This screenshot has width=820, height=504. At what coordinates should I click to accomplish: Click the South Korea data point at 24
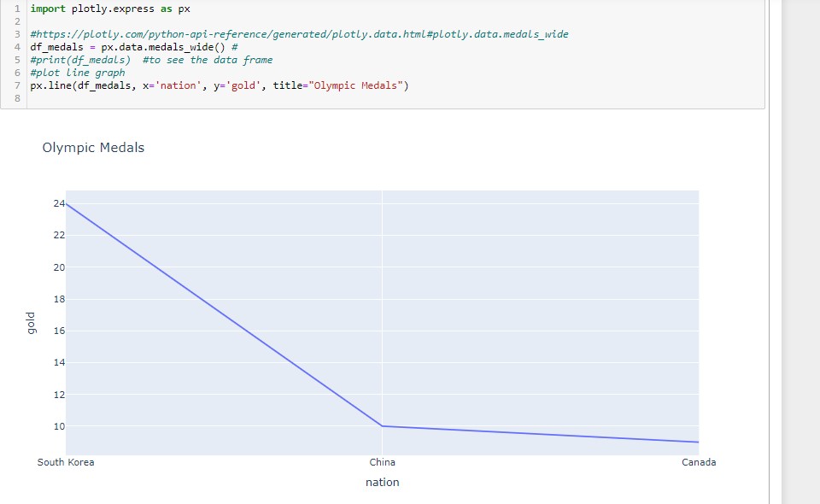(66, 203)
